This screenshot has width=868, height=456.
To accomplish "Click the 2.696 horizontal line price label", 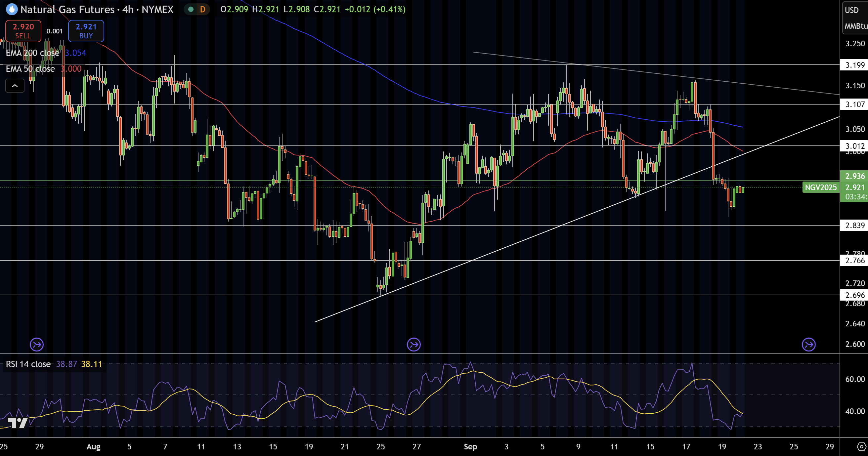I will click(854, 295).
